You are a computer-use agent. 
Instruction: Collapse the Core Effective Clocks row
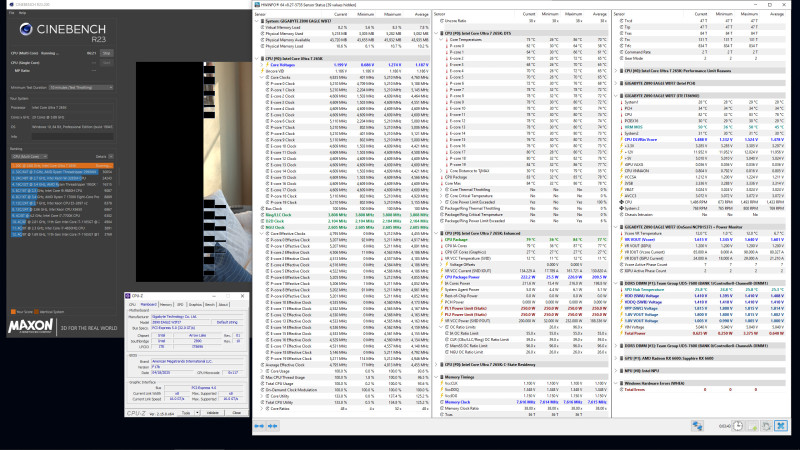[262, 234]
